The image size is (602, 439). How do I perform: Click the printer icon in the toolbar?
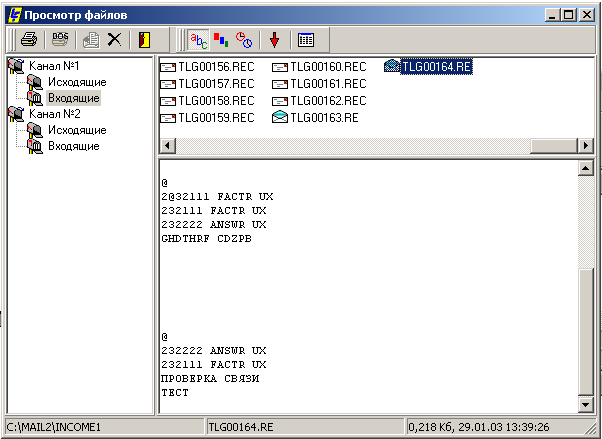tap(29, 40)
